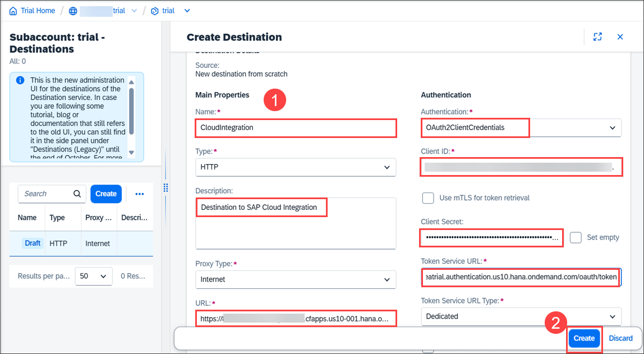Click the Description column header
Image resolution: width=644 pixels, height=354 pixels.
click(x=134, y=218)
